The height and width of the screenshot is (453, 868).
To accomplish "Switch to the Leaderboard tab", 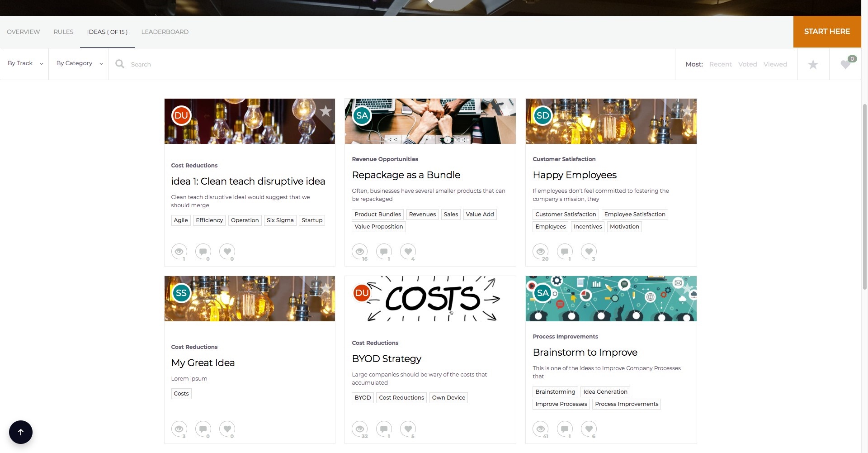I will click(165, 32).
